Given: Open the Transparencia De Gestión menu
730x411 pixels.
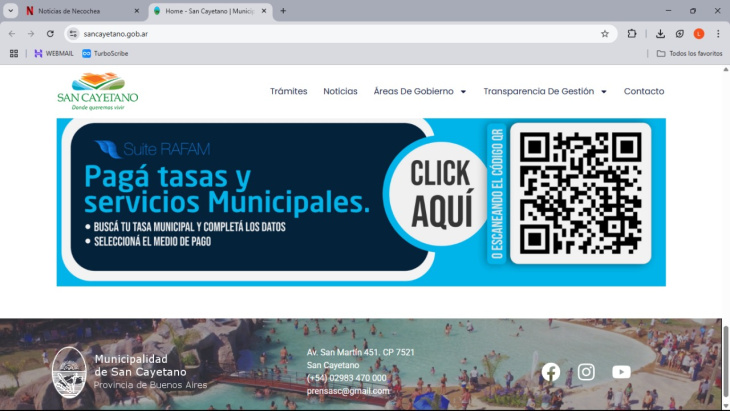Looking at the screenshot, I should 539,91.
